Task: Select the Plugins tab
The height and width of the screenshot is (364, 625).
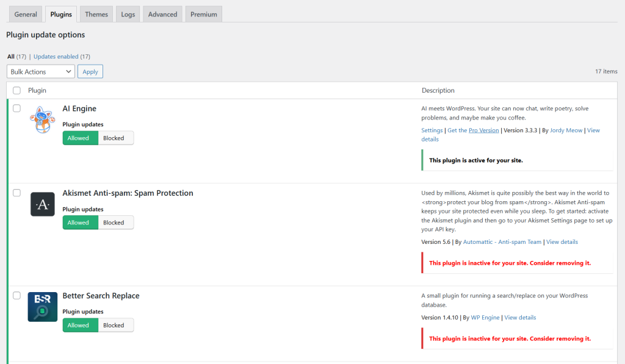Action: click(x=61, y=15)
